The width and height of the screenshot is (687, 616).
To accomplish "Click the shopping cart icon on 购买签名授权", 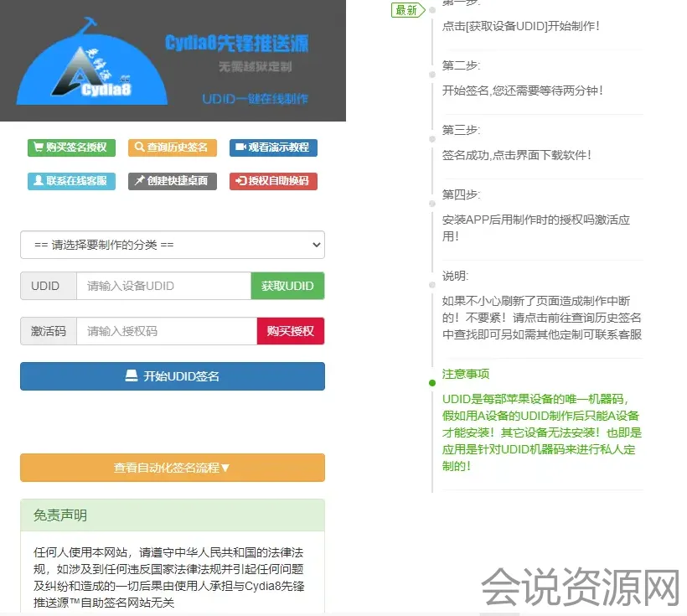I will 38,148.
